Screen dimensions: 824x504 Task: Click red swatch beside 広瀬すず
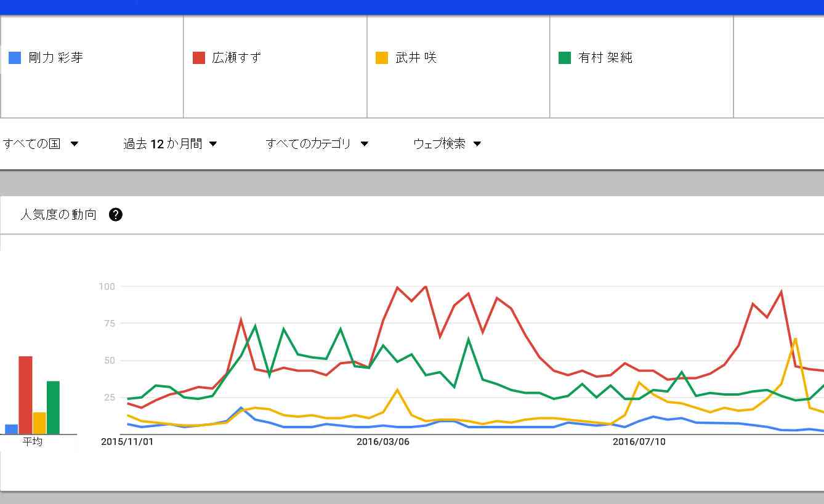pos(199,58)
